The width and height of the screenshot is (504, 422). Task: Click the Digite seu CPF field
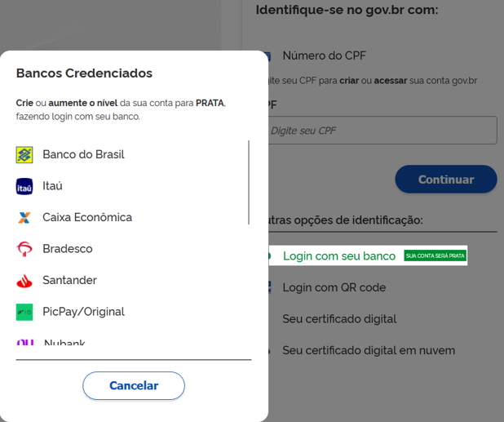[382, 131]
